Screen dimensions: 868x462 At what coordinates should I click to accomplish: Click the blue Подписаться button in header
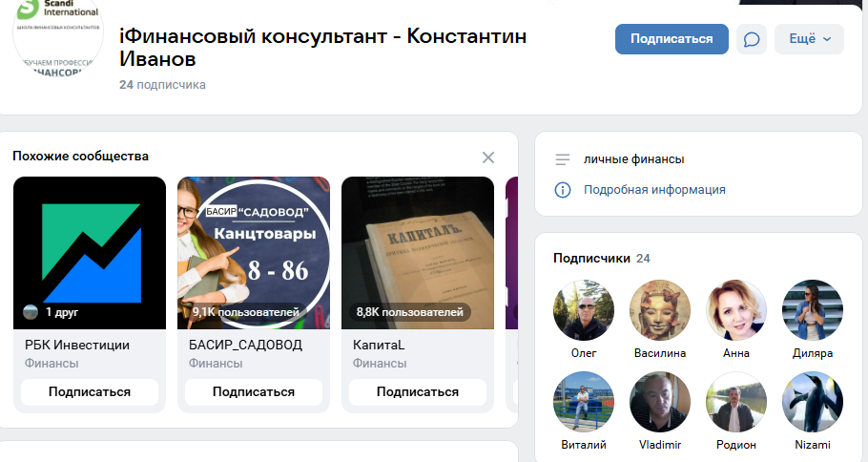pos(672,39)
